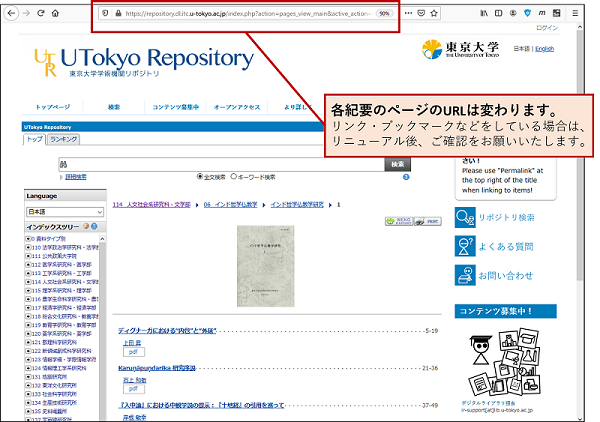Open the トップページ navigation menu item
600x422 pixels.
click(x=53, y=107)
